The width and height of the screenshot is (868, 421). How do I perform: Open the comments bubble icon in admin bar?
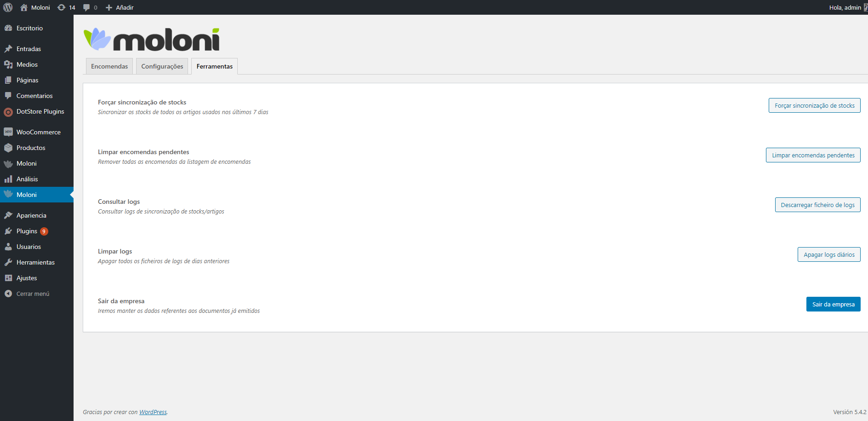86,8
